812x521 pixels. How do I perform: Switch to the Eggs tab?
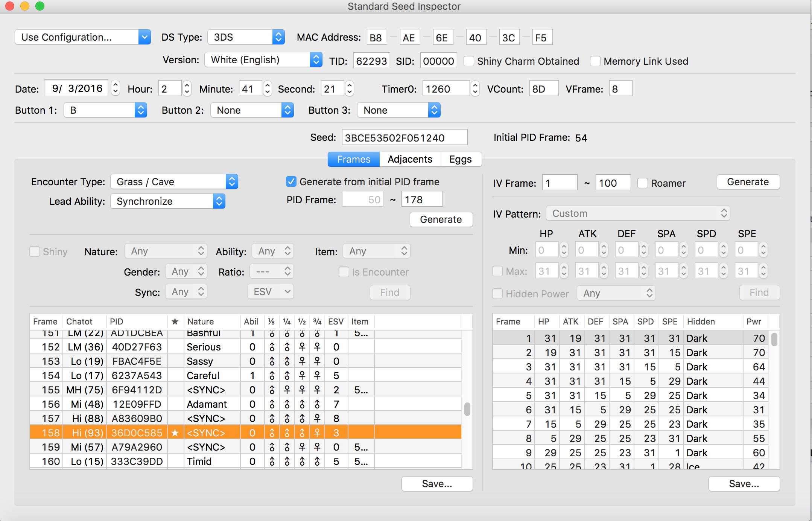tap(460, 159)
